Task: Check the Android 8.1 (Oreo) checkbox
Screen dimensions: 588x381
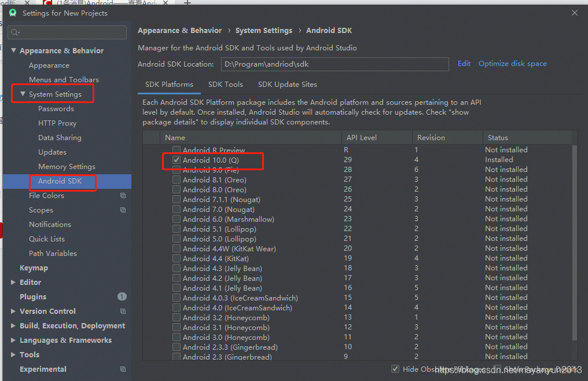Action: [x=177, y=179]
